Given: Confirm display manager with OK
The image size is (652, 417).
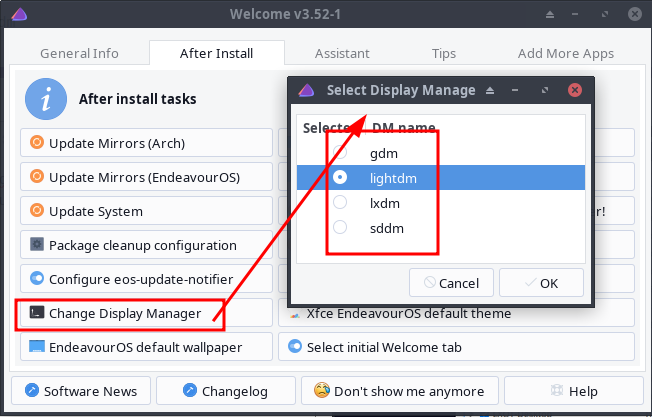Looking at the screenshot, I should pyautogui.click(x=541, y=283).
